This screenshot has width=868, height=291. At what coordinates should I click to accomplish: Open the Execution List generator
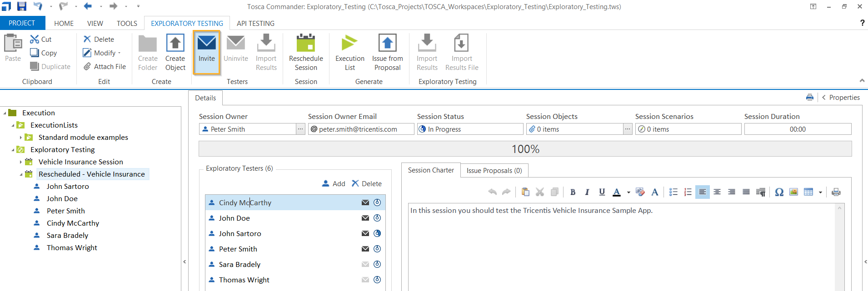tap(349, 44)
